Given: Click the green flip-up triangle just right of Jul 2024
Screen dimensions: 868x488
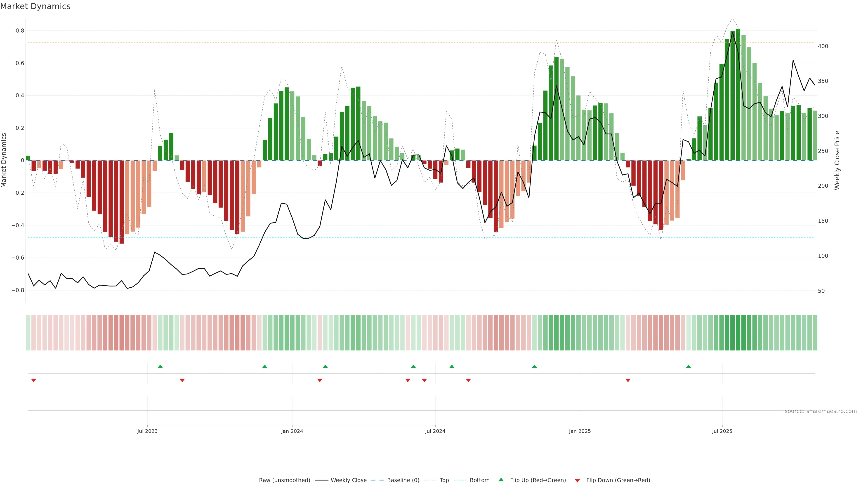Looking at the screenshot, I should pos(452,366).
